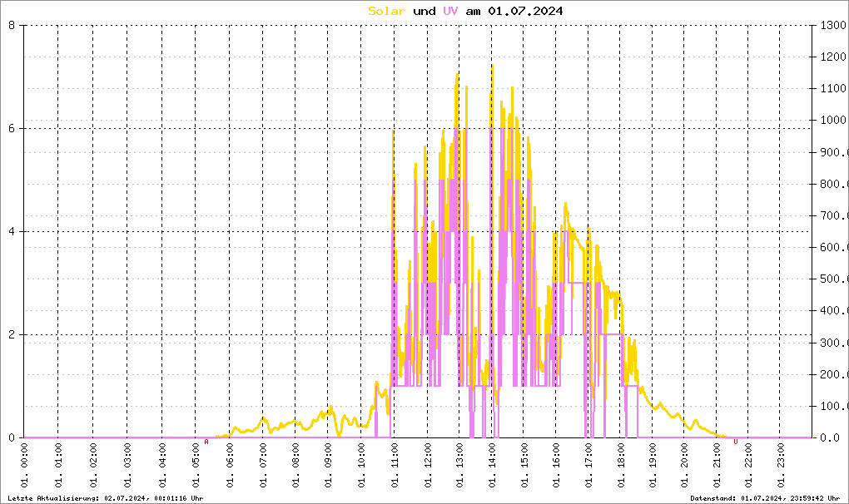The image size is (849, 504).
Task: Click the right axis label '1300'
Action: 833,26
